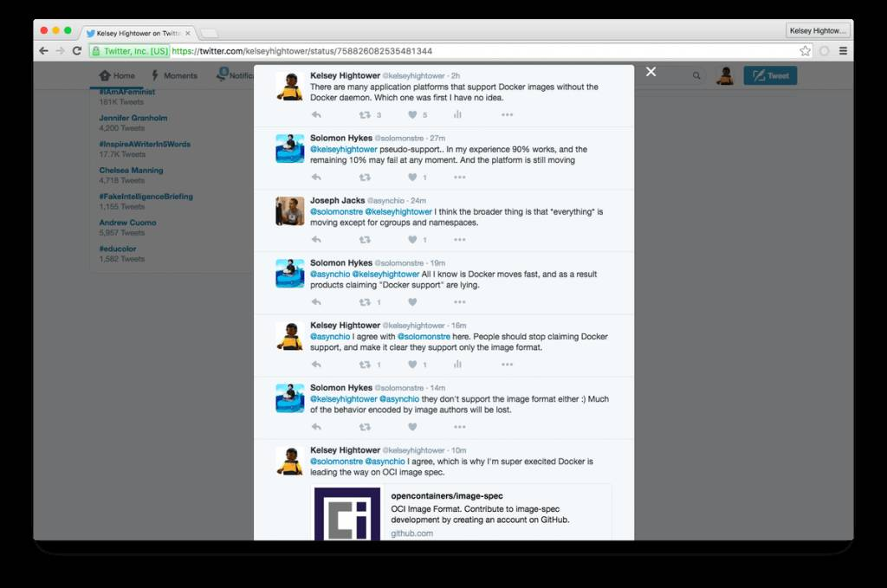Open more options on Joseph Jacks' tweet
Image resolution: width=887 pixels, height=588 pixels.
click(459, 240)
